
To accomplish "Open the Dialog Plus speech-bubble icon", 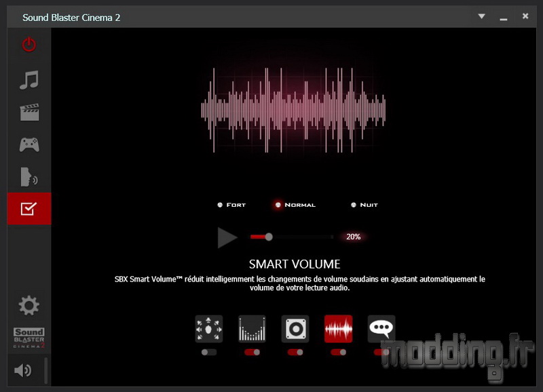I will (x=381, y=329).
